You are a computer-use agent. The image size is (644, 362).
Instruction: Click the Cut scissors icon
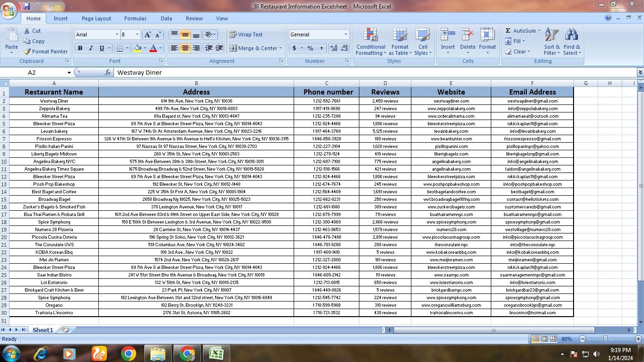tap(27, 31)
